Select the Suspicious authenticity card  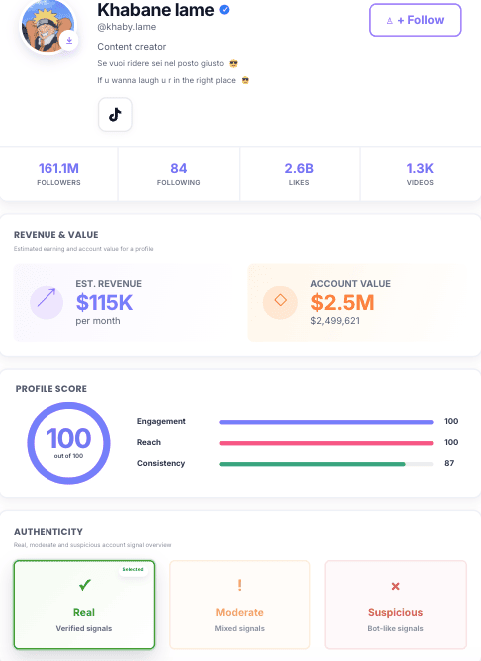click(x=395, y=605)
